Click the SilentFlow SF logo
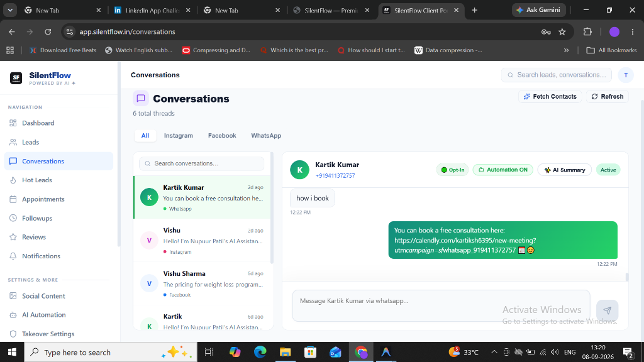 point(16,78)
